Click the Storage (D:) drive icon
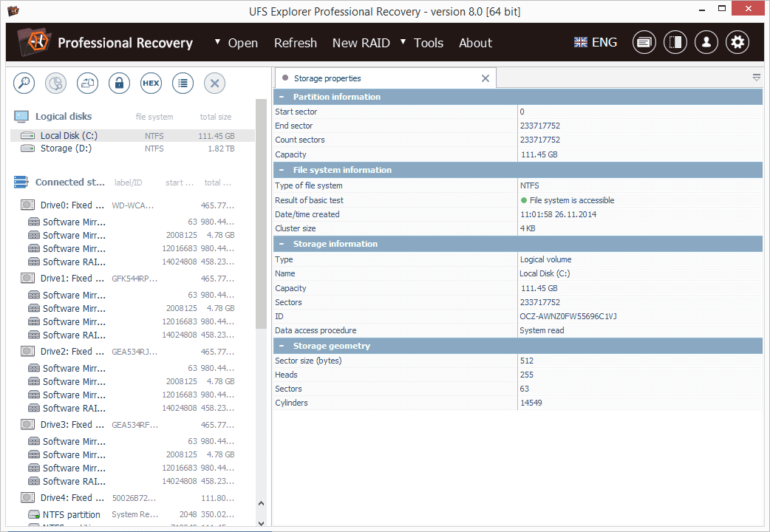 (27, 149)
